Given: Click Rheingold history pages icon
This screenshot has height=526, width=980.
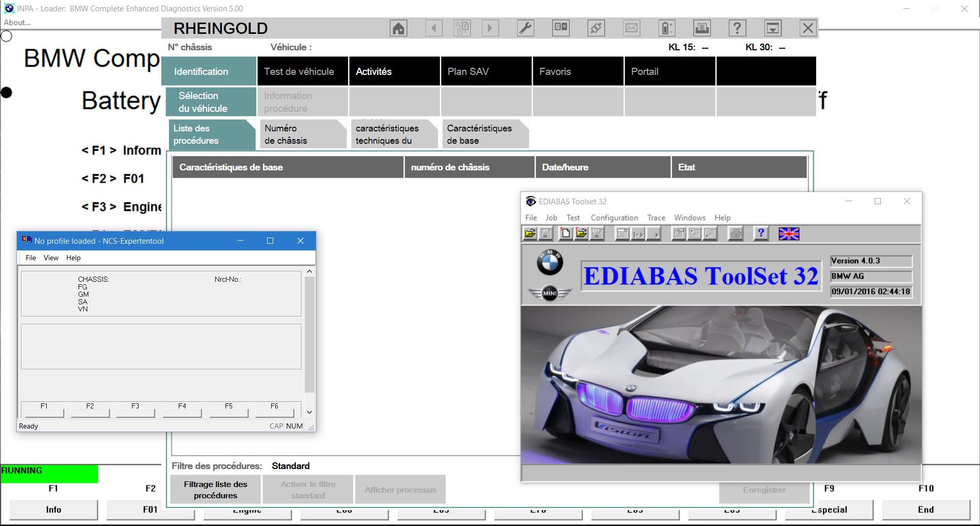Looking at the screenshot, I should 462,28.
